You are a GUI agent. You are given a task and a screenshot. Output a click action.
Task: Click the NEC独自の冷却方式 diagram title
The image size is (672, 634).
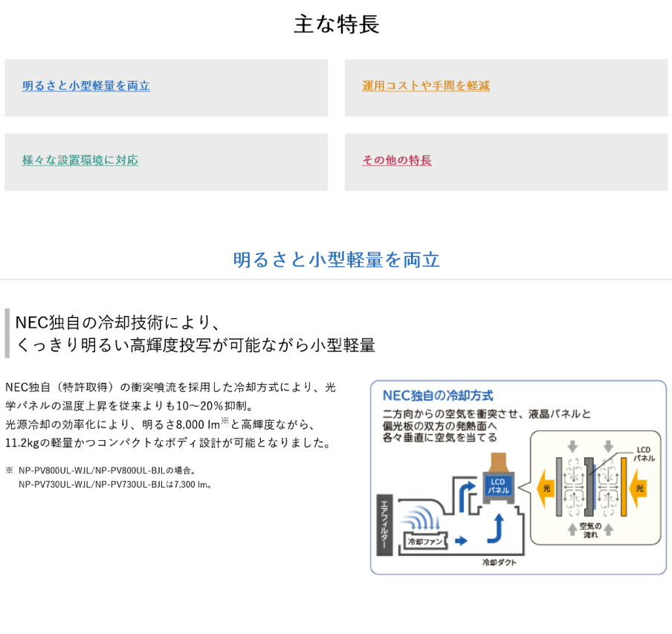437,395
